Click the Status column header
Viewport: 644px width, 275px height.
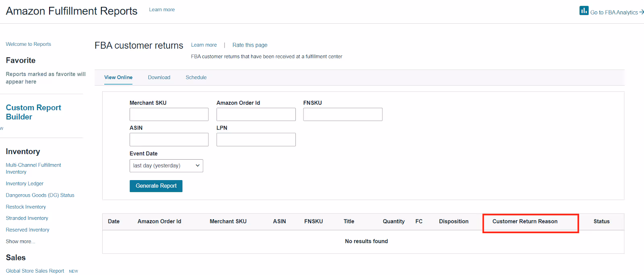tap(601, 222)
